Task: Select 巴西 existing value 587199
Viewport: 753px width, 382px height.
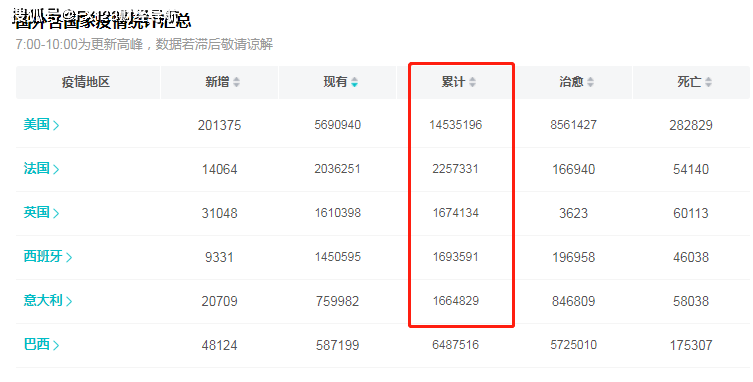Action: tap(338, 345)
